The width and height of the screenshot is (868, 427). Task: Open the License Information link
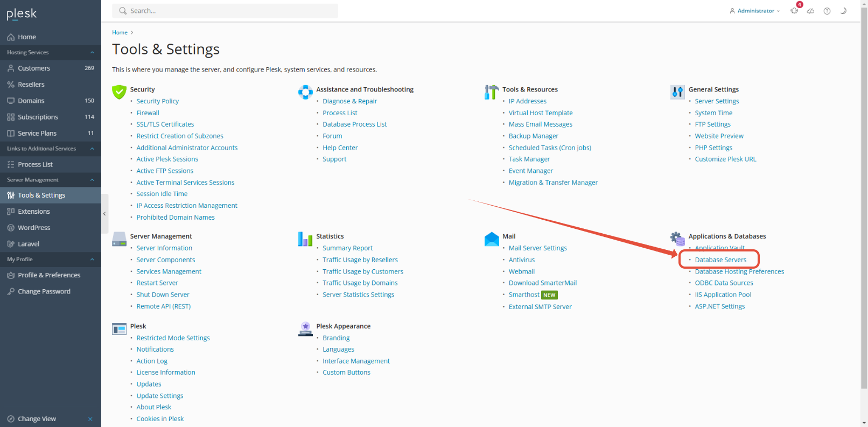point(165,373)
